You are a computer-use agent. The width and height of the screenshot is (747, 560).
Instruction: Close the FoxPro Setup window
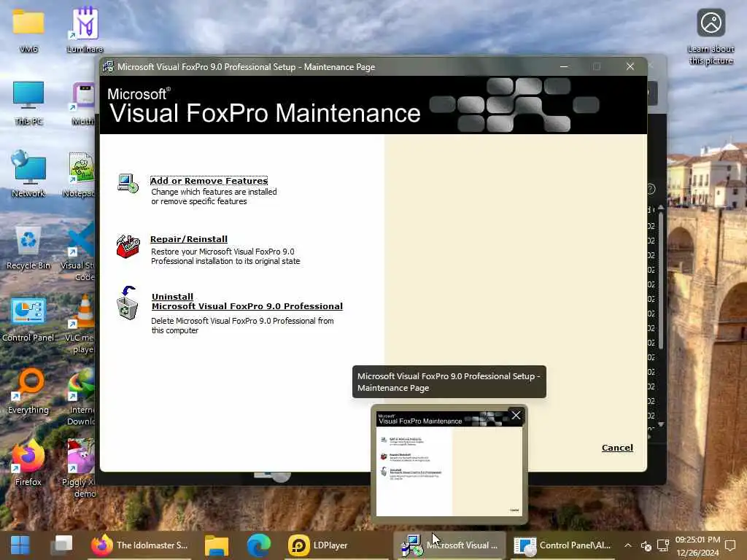click(x=630, y=66)
